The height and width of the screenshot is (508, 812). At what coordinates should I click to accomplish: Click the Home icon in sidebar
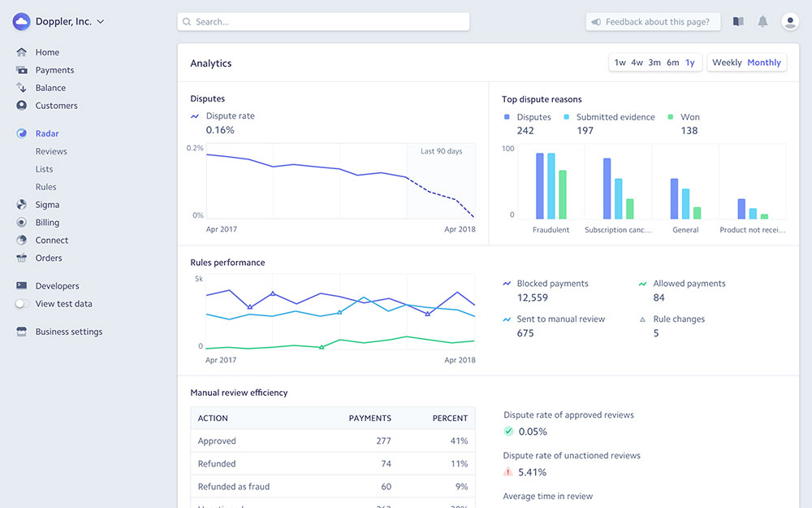21,52
